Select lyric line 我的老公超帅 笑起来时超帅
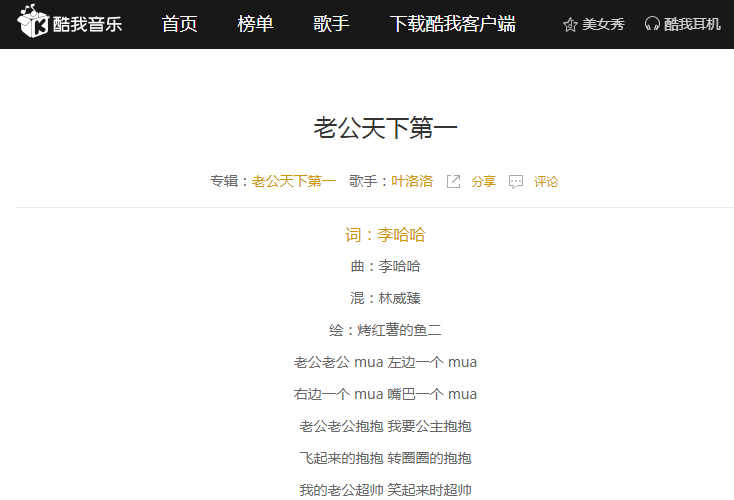The image size is (734, 500). pos(385,490)
